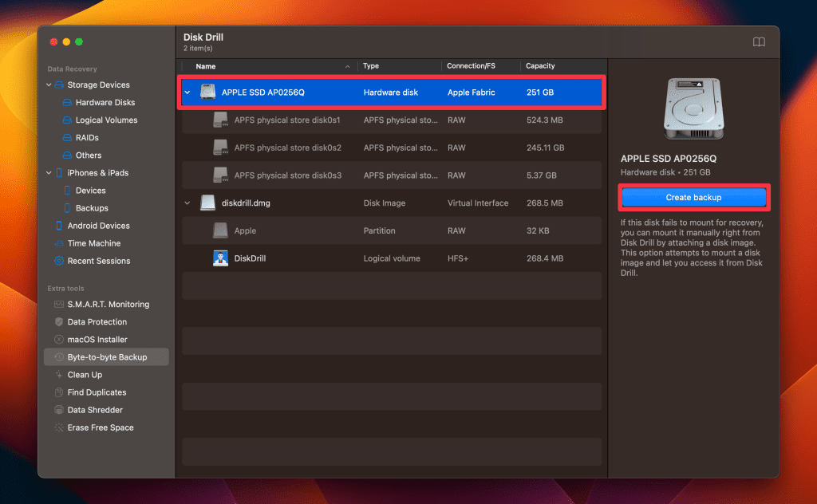Screen dimensions: 817x504
Task: Open Recent Sessions section
Action: 98,261
